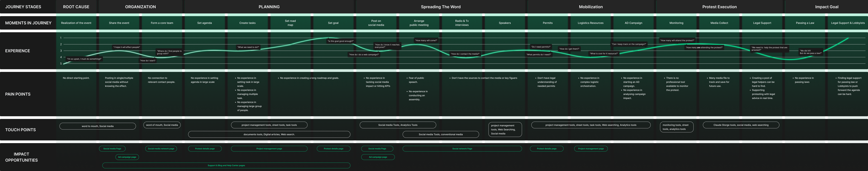Image resolution: width=868 pixels, height=171 pixels.
Task: Select the Impact Goal stage header
Action: coord(827,7)
